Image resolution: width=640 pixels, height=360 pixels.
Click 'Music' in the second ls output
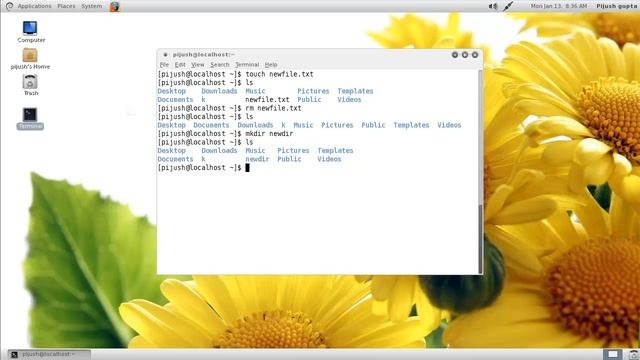303,125
